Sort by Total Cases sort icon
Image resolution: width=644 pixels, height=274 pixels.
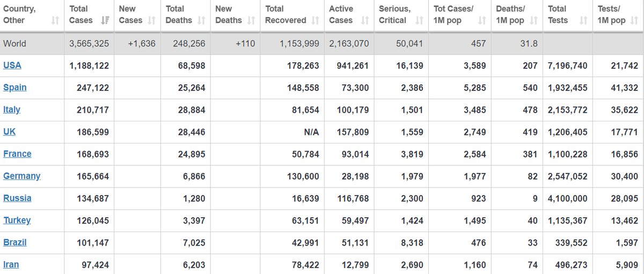pos(104,20)
